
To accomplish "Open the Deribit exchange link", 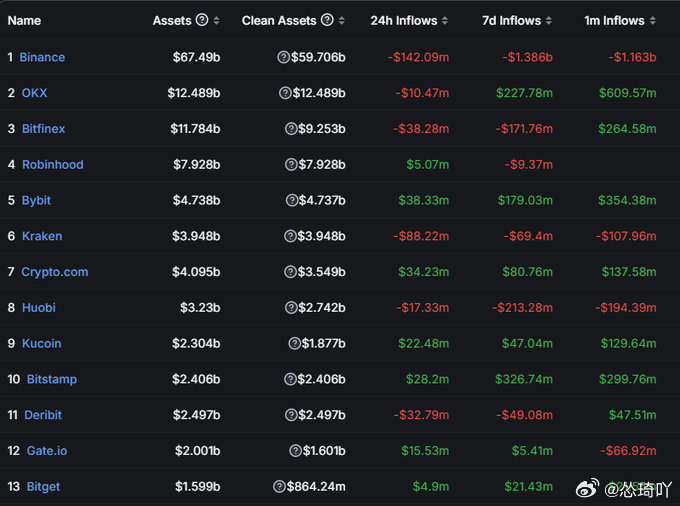I will click(x=42, y=415).
